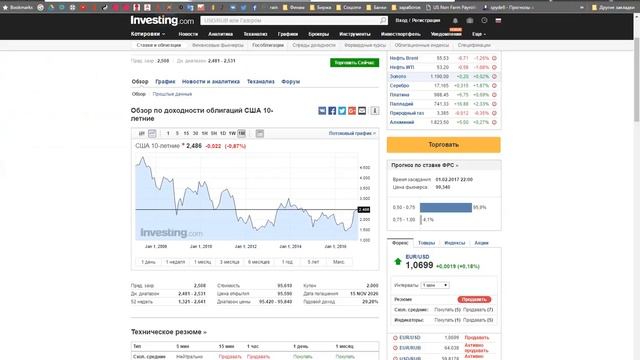Share the overview on Google Plus
Viewport: 640px width, 360px height.
coord(352,111)
